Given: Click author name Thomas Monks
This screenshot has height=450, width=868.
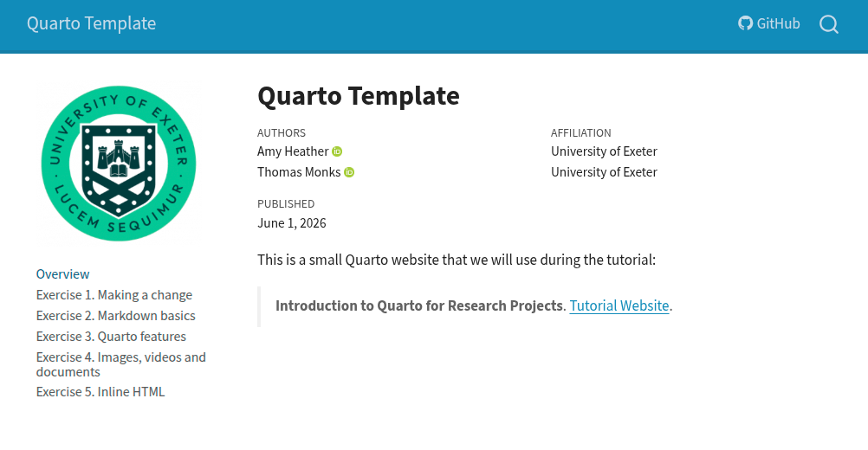Looking at the screenshot, I should pyautogui.click(x=299, y=172).
